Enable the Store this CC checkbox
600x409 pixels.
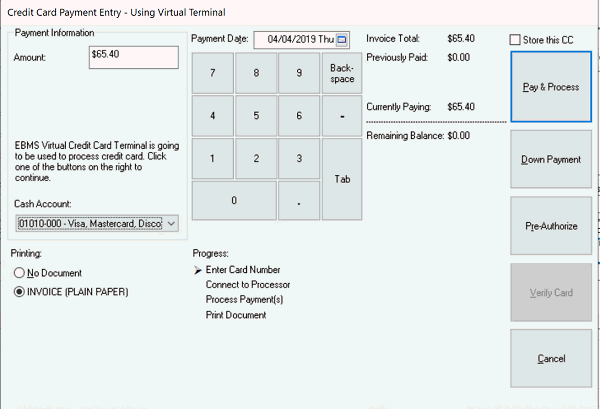coord(515,40)
